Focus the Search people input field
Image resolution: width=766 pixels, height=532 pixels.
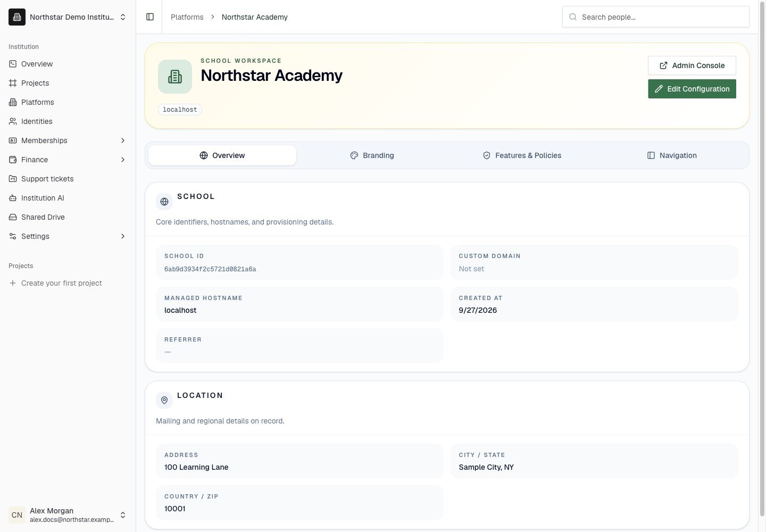pos(656,17)
